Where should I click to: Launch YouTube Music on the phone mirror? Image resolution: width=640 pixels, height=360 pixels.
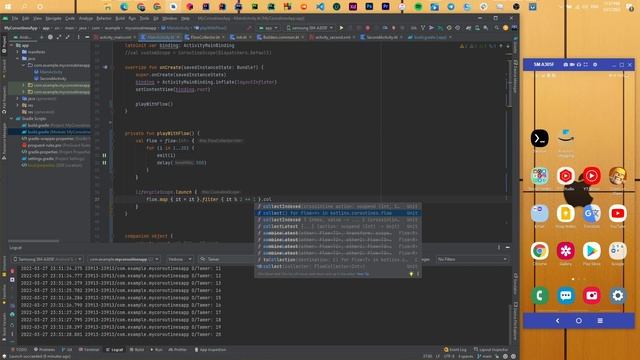[591, 176]
